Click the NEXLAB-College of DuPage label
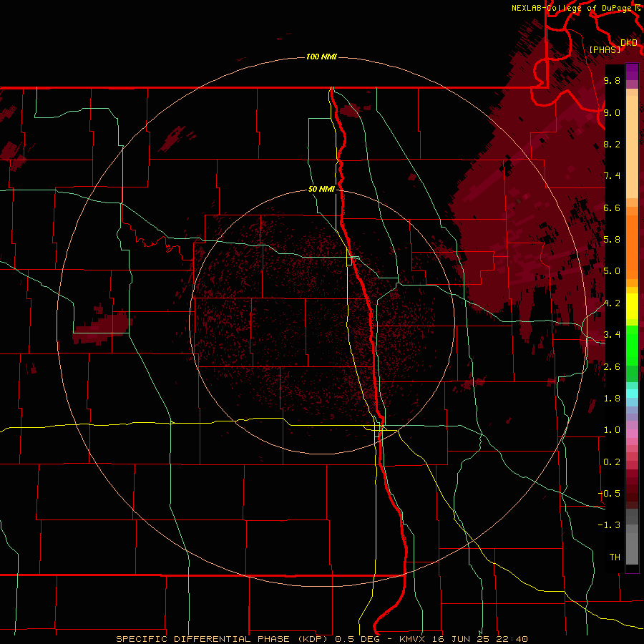 (571, 8)
